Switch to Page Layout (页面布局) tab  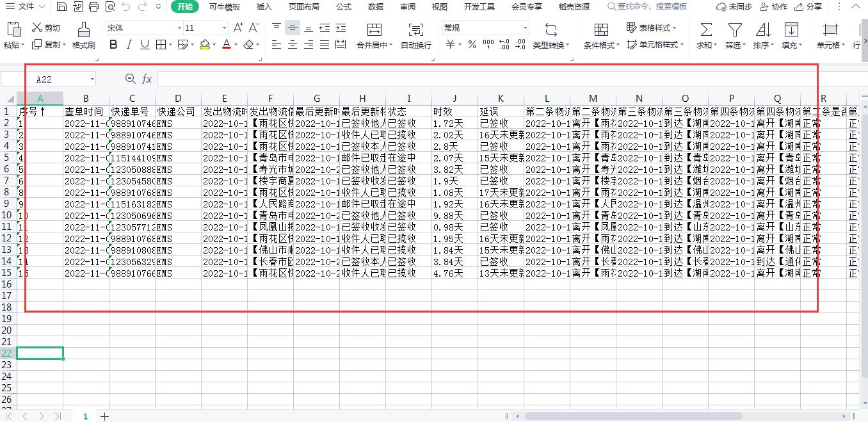point(303,7)
